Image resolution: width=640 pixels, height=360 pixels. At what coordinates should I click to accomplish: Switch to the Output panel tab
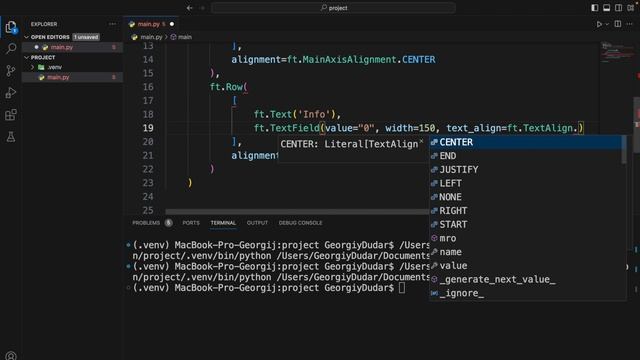[257, 223]
